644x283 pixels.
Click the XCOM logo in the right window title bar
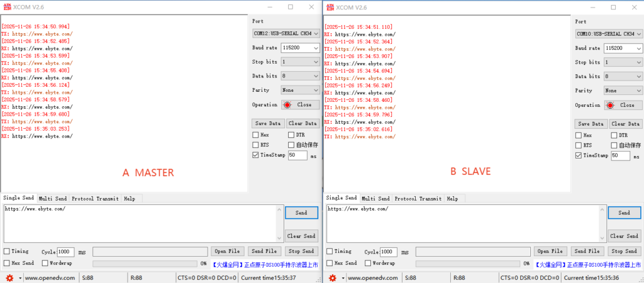[x=330, y=7]
